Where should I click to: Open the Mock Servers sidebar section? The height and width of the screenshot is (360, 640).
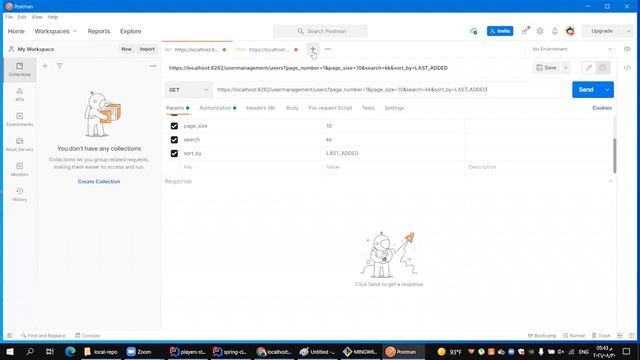click(20, 144)
